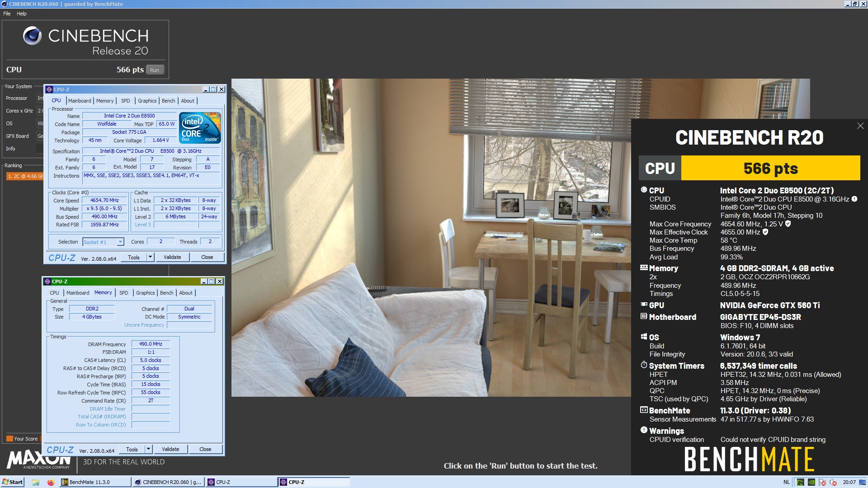Viewport: 868px width, 488px height.
Task: Open Windows Explorer from taskbar
Action: tap(36, 482)
